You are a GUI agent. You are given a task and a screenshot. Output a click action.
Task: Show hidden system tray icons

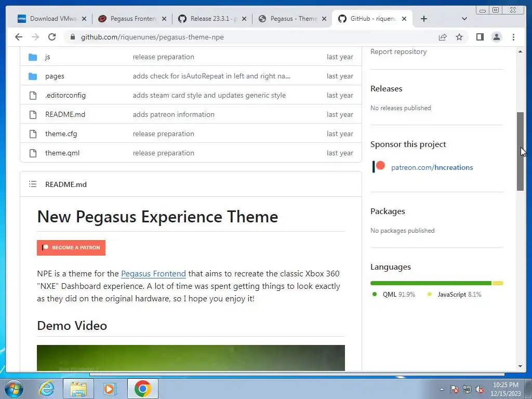point(442,389)
